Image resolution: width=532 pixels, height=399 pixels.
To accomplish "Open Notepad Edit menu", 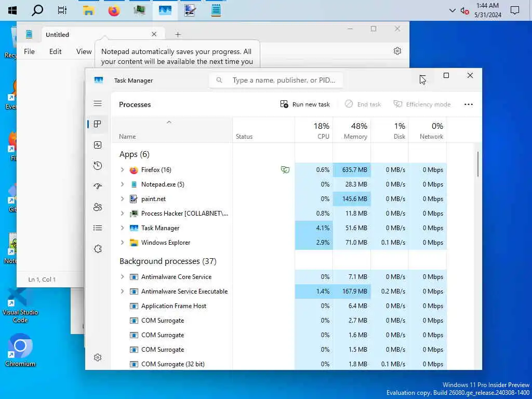I will click(55, 51).
